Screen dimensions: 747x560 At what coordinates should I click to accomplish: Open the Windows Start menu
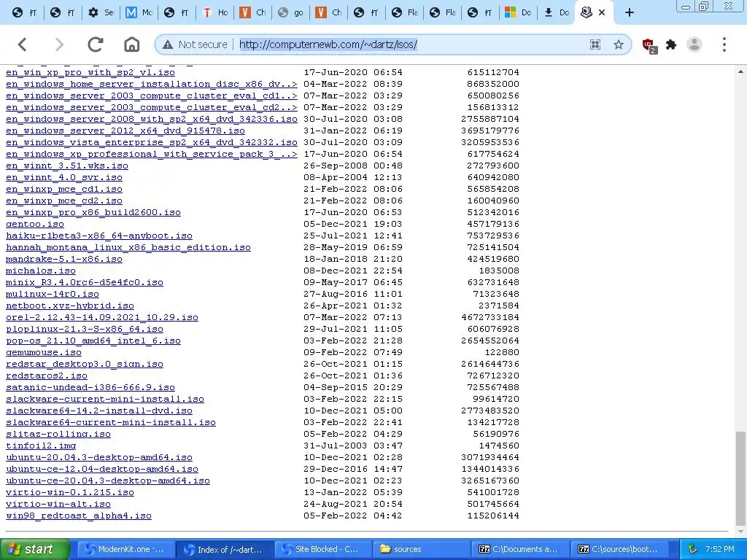click(34, 549)
